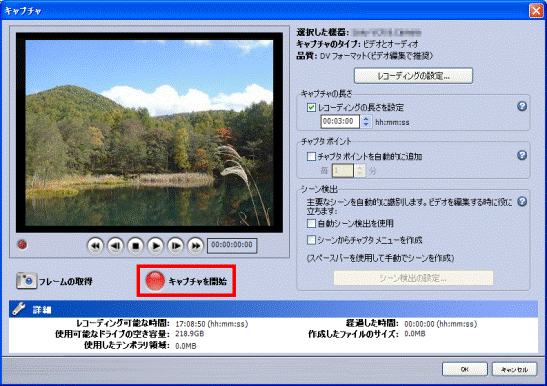Viewport: 547px width, 386px height.
Task: Open レコーディングの設定 dialog
Action: point(413,76)
